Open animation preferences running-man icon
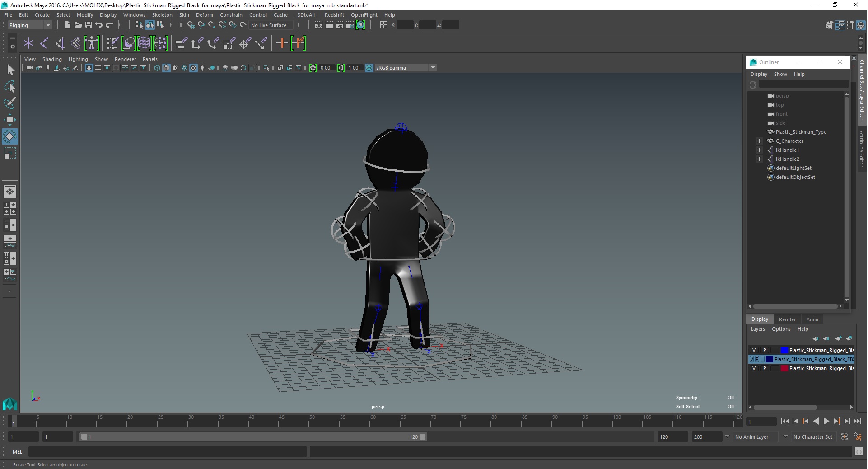Screen dimensions: 868x469 pos(858,437)
